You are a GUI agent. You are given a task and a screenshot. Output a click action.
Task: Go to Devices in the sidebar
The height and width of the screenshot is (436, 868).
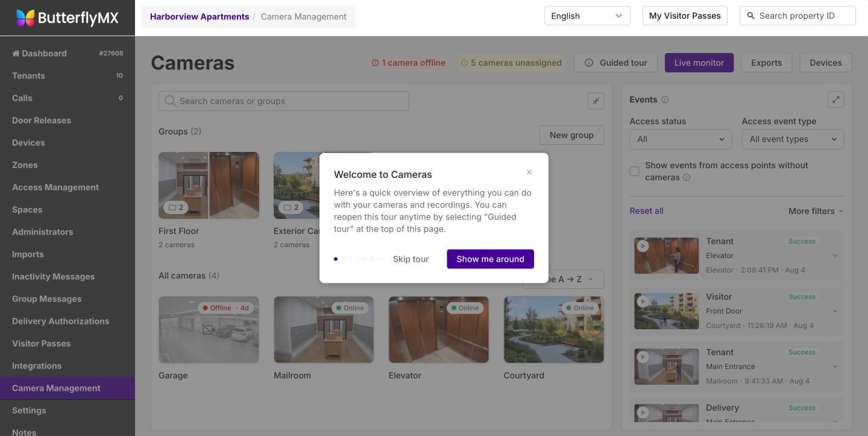(68, 142)
